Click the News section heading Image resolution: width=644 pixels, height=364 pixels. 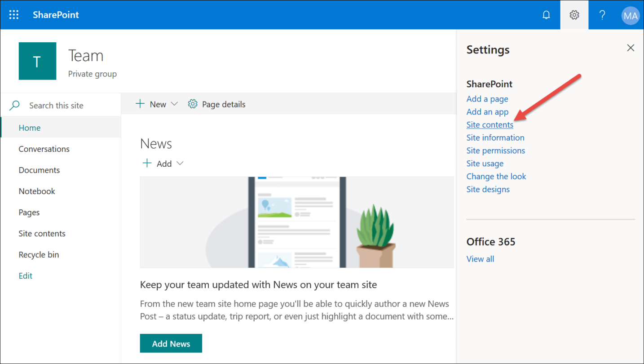coord(156,143)
